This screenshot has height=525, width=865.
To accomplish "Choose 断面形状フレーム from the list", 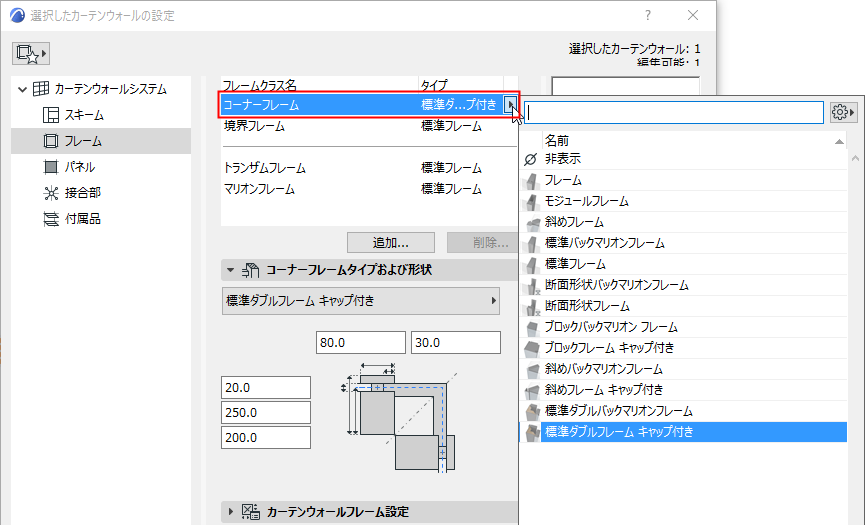I will 683,306.
